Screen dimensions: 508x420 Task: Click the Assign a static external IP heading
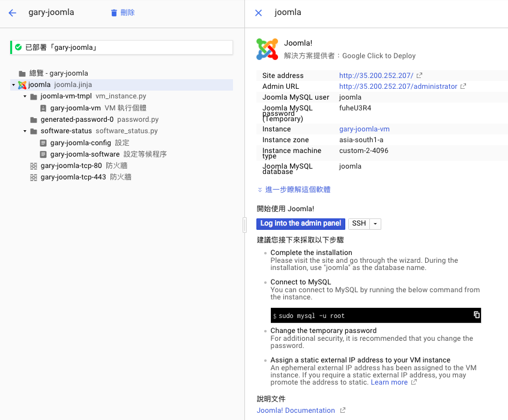pyautogui.click(x=360, y=360)
